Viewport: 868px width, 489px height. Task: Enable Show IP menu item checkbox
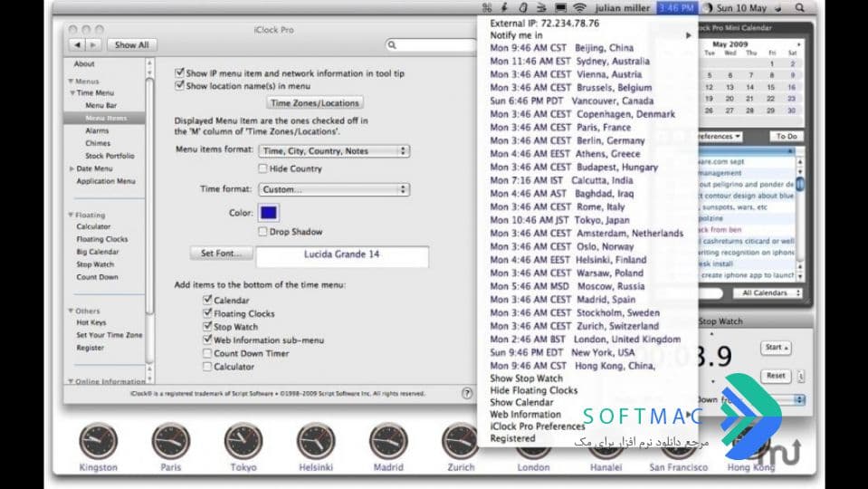(x=179, y=72)
